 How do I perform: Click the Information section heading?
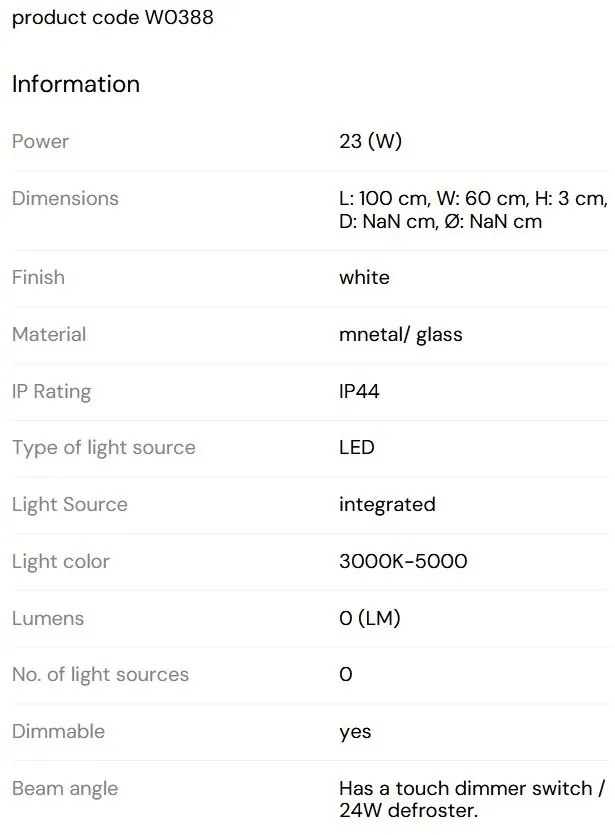(x=76, y=85)
